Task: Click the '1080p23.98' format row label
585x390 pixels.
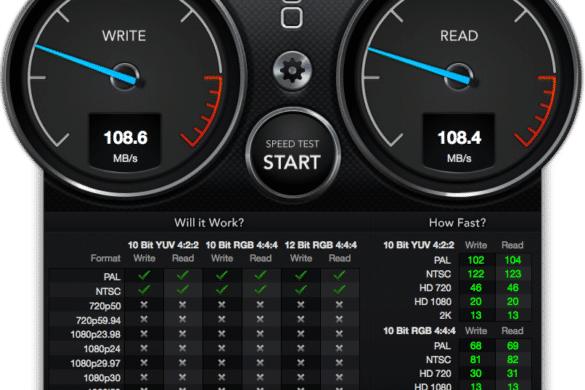Action: coord(96,335)
